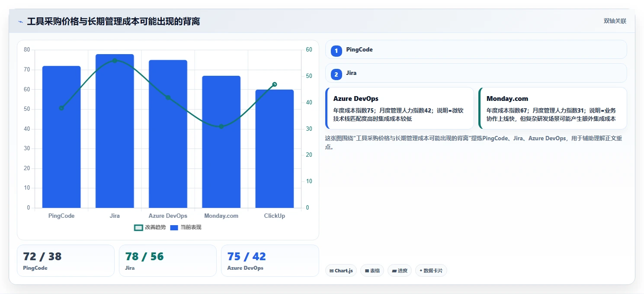This screenshot has width=644, height=294.
Task: Click the chart title 工具采购价格与长期管理成本
Action: click(x=113, y=21)
